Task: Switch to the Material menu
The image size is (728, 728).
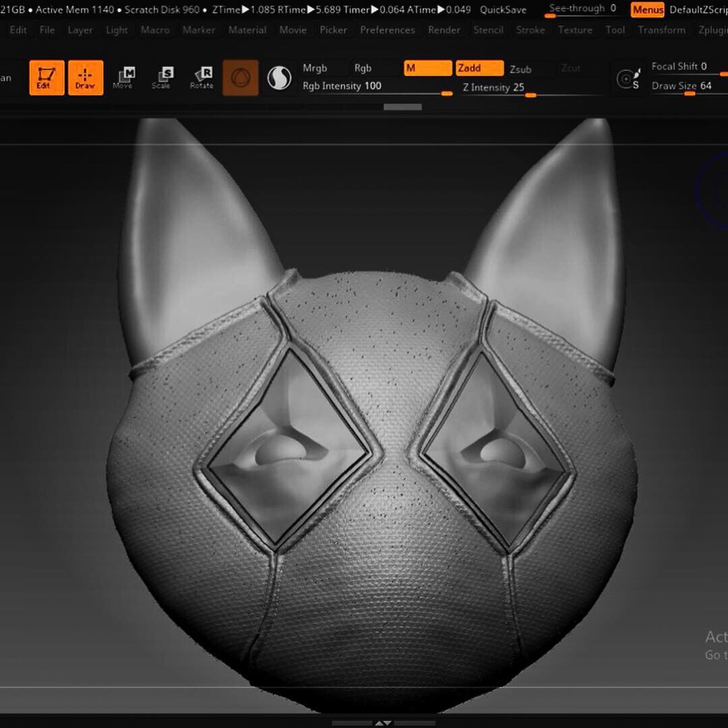Action: [247, 30]
